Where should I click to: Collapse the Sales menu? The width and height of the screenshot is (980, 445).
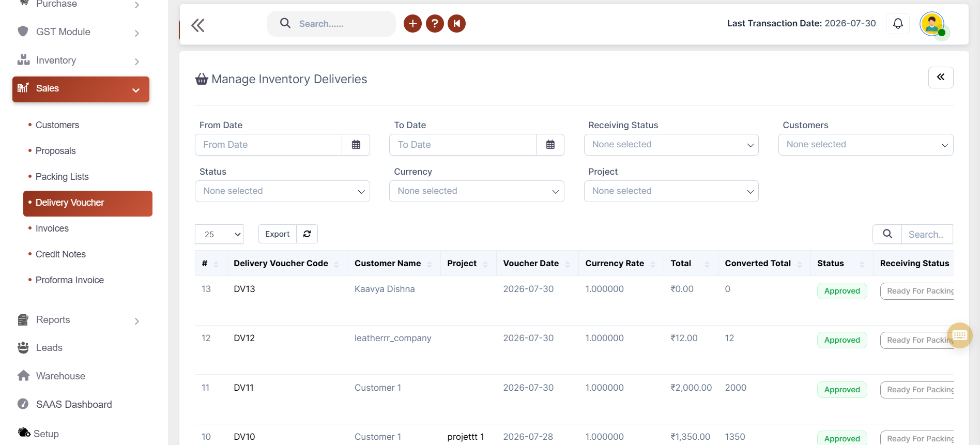(x=81, y=89)
